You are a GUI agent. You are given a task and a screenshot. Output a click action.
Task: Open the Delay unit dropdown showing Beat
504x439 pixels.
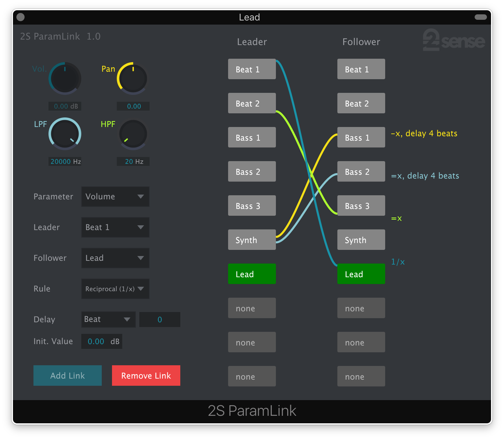point(109,320)
